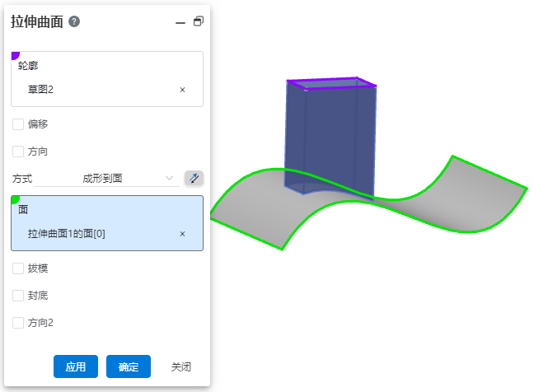
Task: Enable the 偏移 checkbox
Action: pos(18,124)
